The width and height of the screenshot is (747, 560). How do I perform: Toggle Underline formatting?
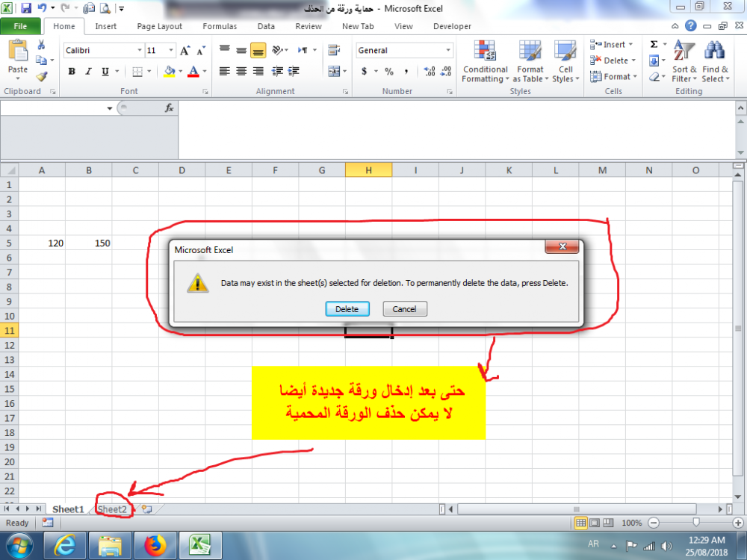tap(105, 72)
